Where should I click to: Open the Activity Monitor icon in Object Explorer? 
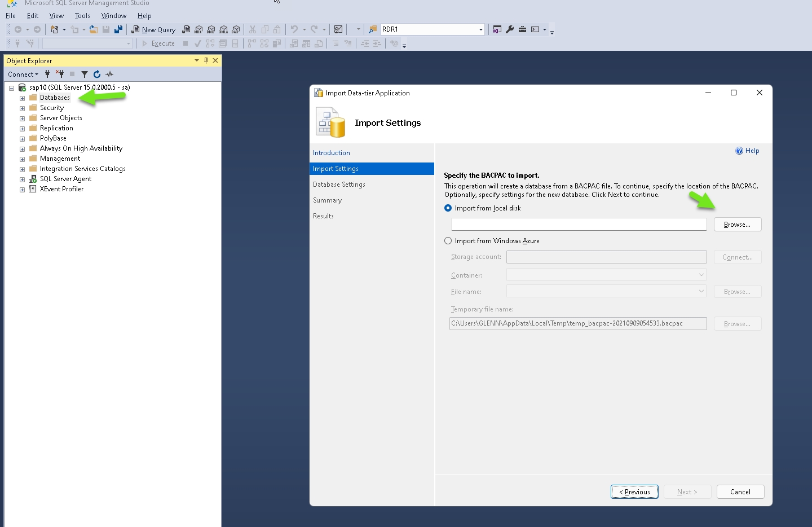tap(109, 74)
